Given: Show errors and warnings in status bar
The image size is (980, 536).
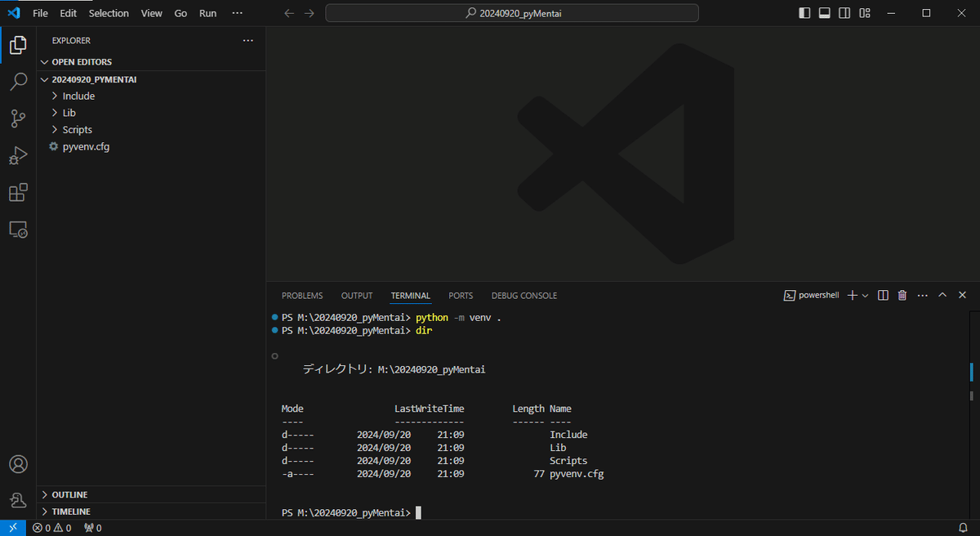Looking at the screenshot, I should click(52, 528).
